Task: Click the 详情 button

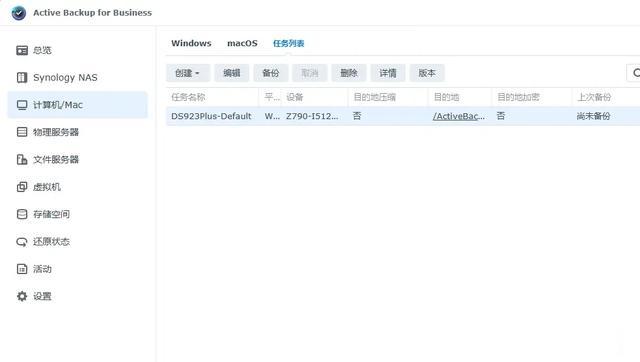Action: click(x=388, y=73)
